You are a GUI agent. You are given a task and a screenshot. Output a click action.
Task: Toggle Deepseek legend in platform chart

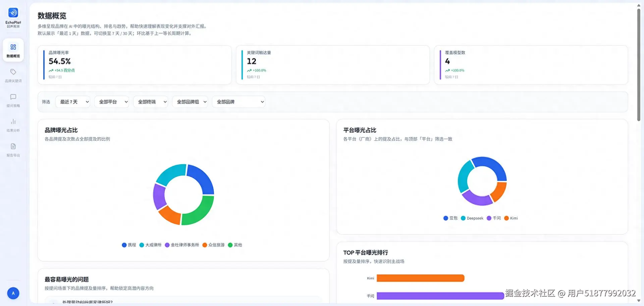(472, 218)
